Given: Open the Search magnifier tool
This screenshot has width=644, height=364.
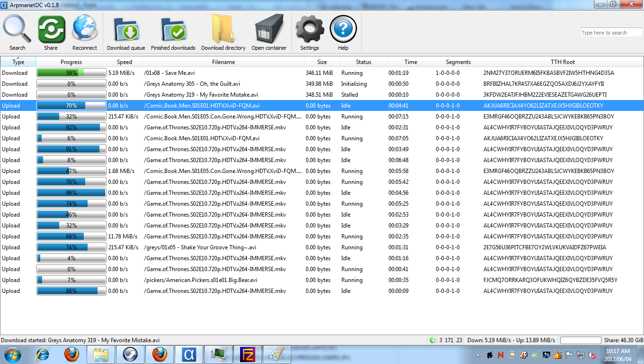Looking at the screenshot, I should pyautogui.click(x=17, y=32).
